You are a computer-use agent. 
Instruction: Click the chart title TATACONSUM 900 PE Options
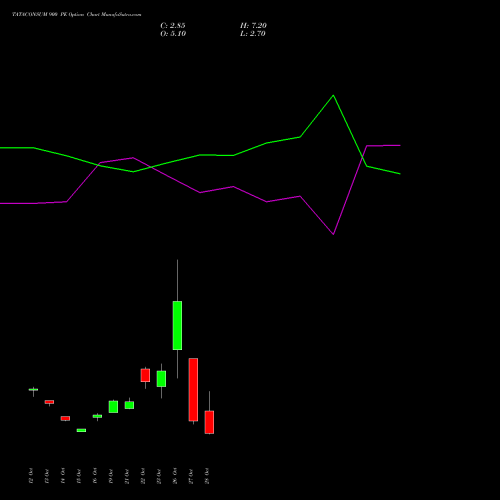77,15
